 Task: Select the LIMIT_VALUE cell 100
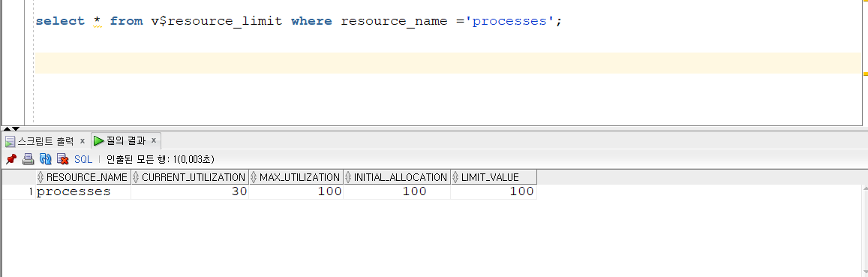494,191
